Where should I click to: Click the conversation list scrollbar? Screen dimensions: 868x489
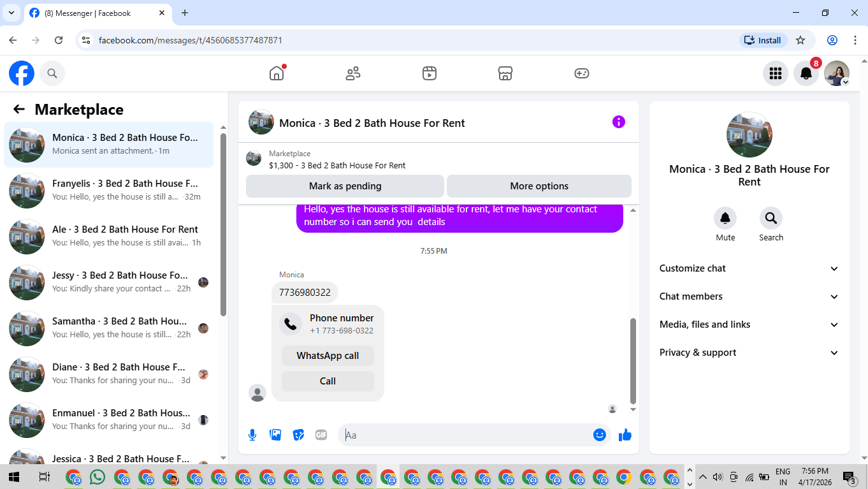click(223, 224)
